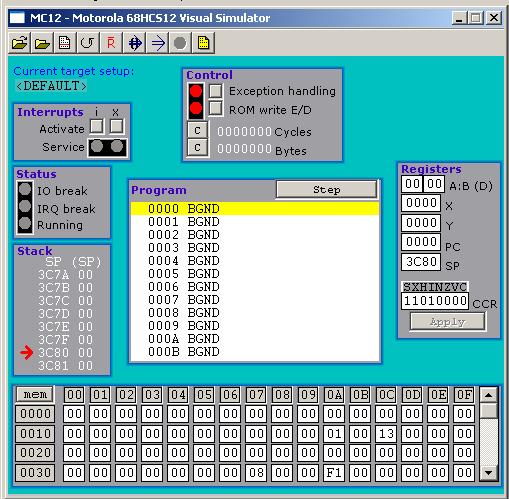Click the <DEFAULT> target setup label

click(51, 86)
